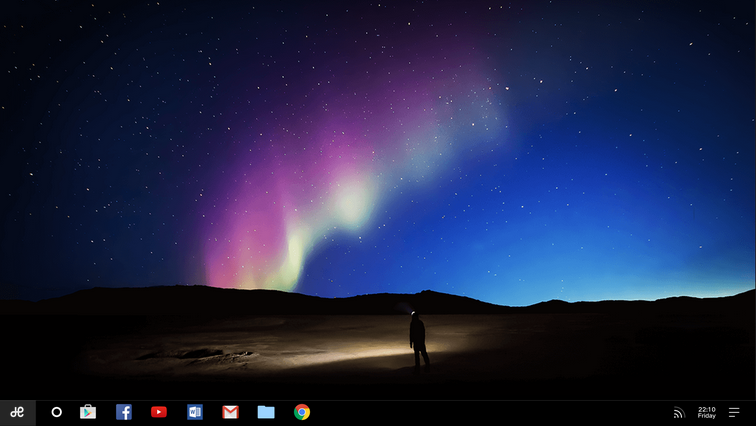Open the notification panel menu icon
This screenshot has width=756, height=426.
pyautogui.click(x=734, y=413)
